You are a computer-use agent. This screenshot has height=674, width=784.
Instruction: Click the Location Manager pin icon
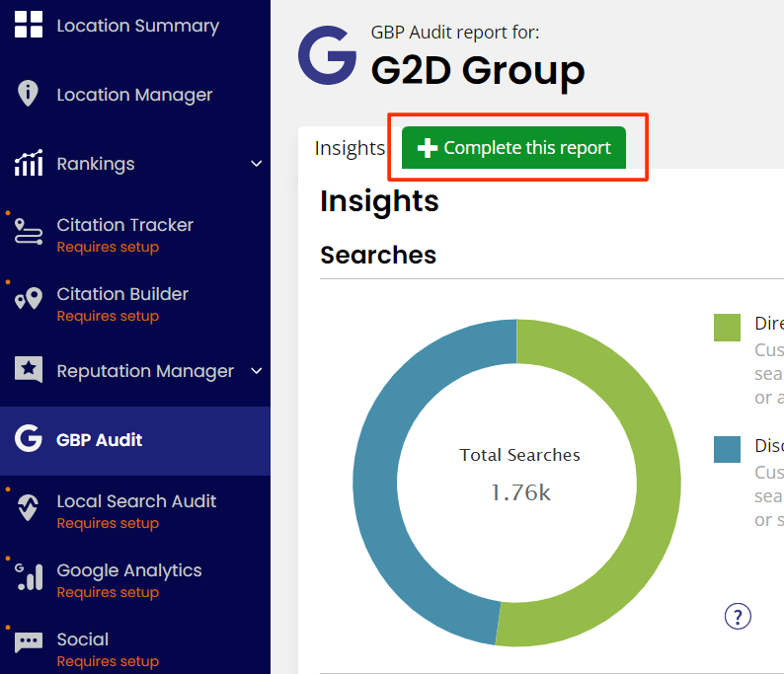pos(28,94)
